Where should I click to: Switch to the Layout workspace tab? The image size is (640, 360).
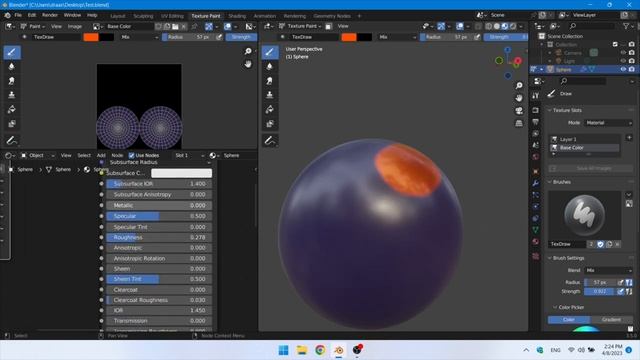pyautogui.click(x=118, y=16)
